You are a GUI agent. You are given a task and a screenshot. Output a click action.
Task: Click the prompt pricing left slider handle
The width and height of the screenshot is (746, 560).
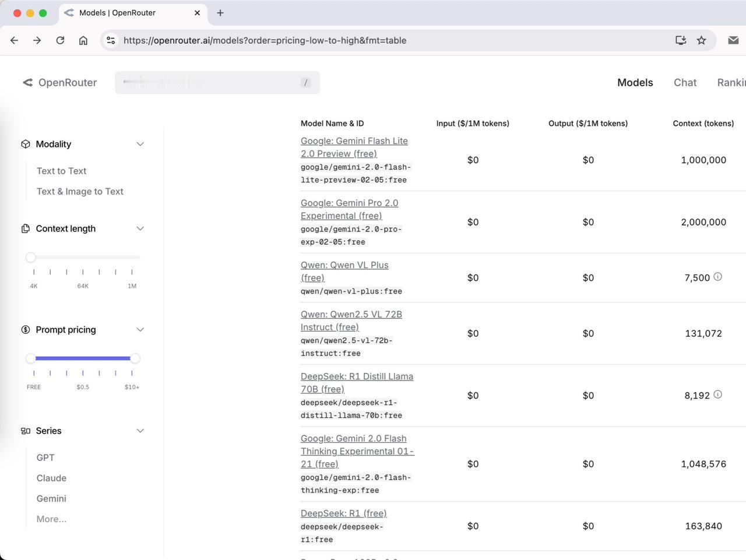coord(31,358)
